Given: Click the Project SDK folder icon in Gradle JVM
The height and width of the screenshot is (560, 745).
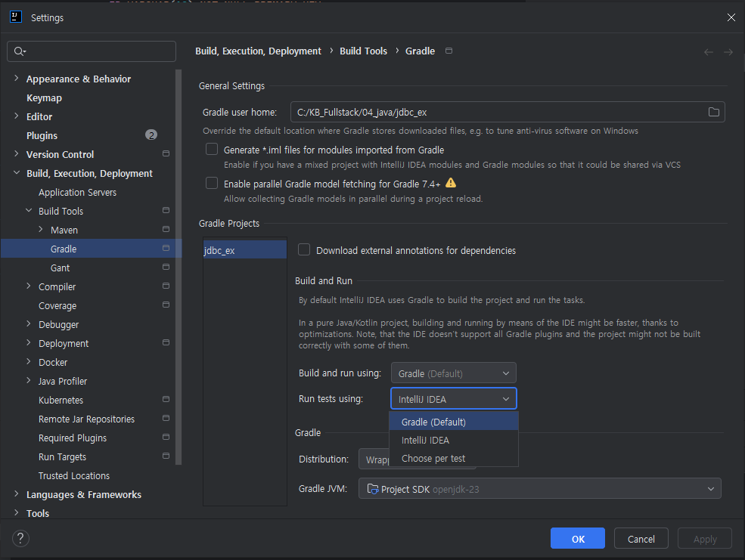Looking at the screenshot, I should tap(373, 489).
